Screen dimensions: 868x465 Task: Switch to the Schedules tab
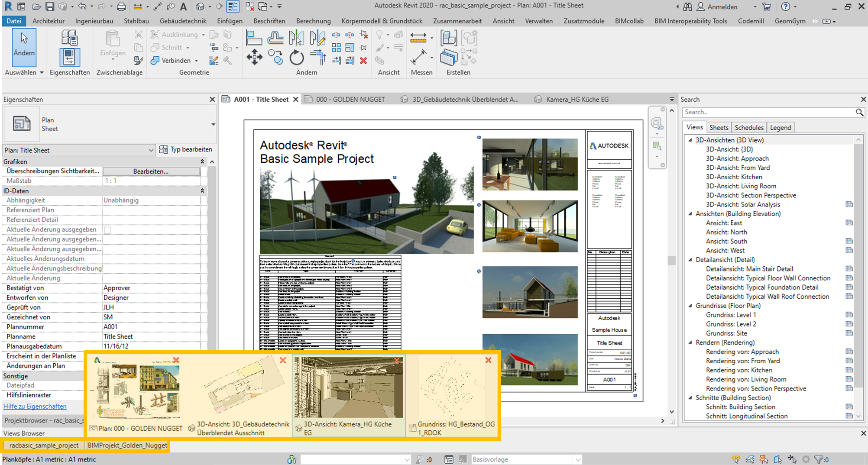click(x=749, y=127)
